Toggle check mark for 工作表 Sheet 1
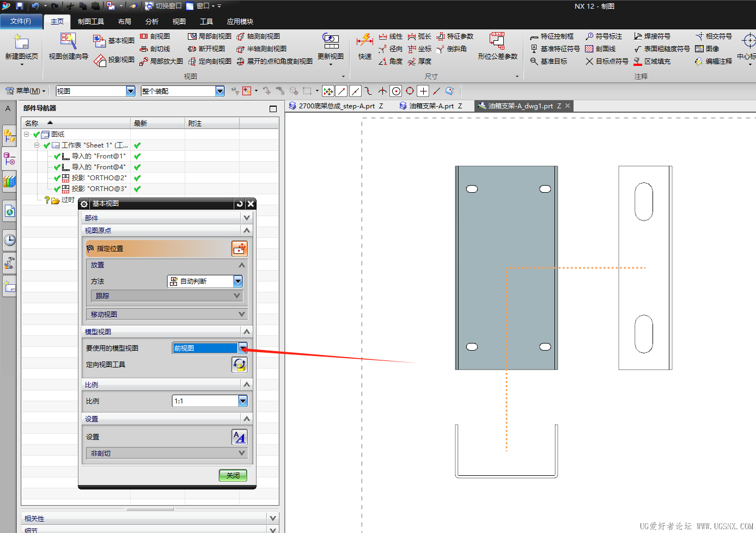The width and height of the screenshot is (756, 533). [47, 145]
